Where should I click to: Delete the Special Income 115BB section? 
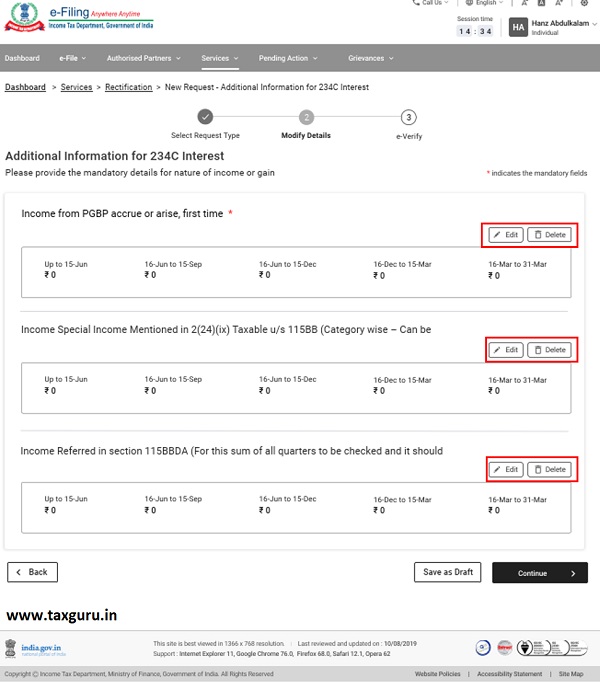(550, 350)
